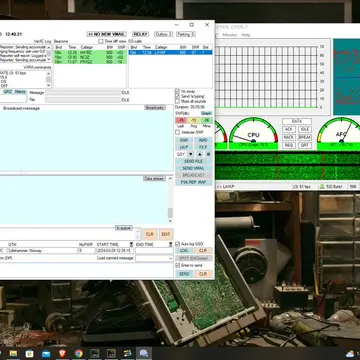
Task: Select the highlighted LA1KP CQ call row
Action: click(x=171, y=53)
